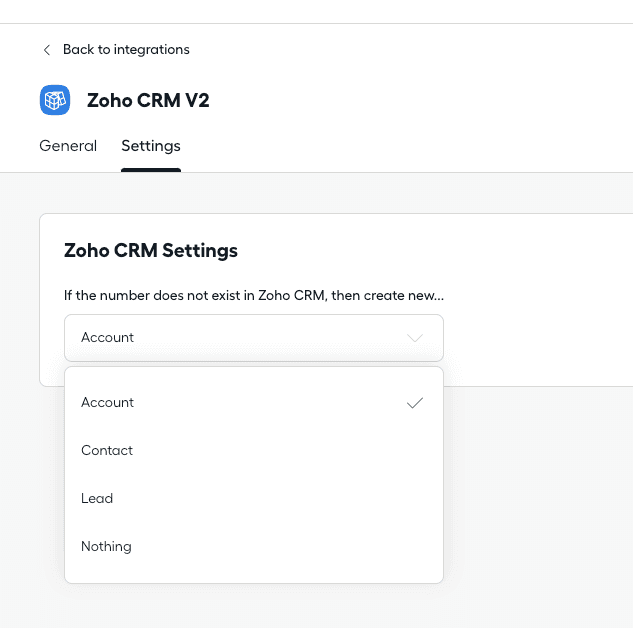Click the Zoho CRM V2 page title

tap(148, 100)
